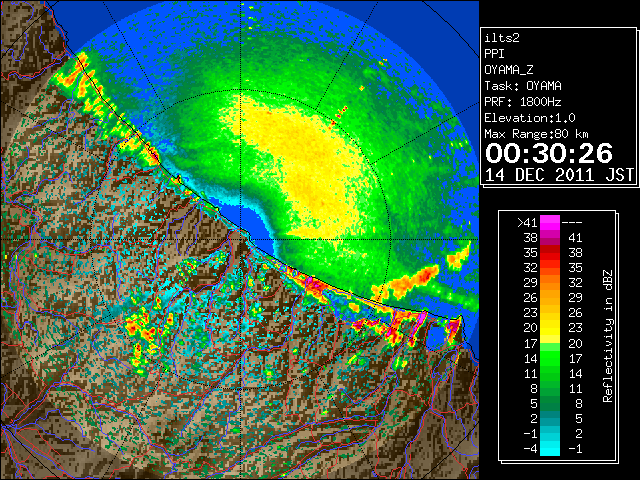Click the 'PPI' scan type text

click(494, 54)
